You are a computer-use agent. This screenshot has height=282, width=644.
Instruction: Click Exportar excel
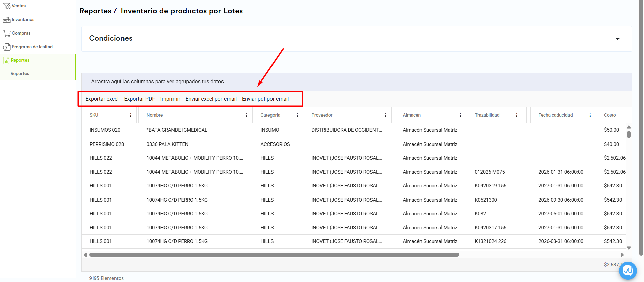(102, 99)
